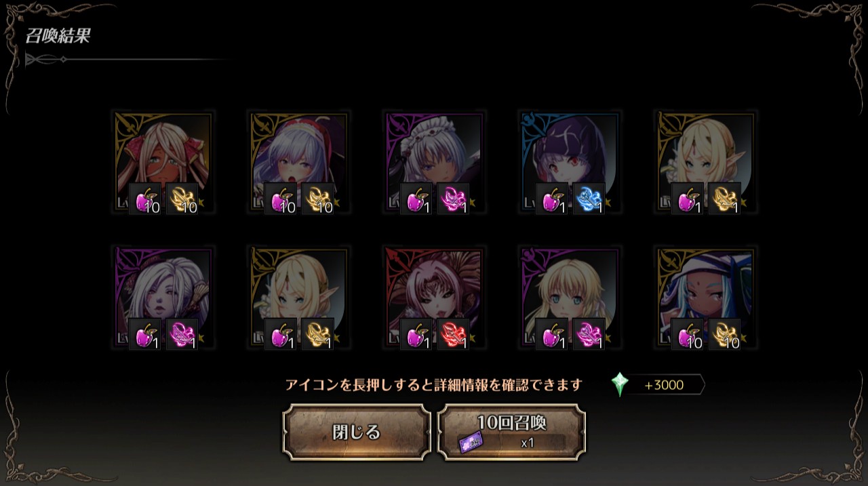
Task: Tap the red butterfly item icon
Action: (453, 334)
